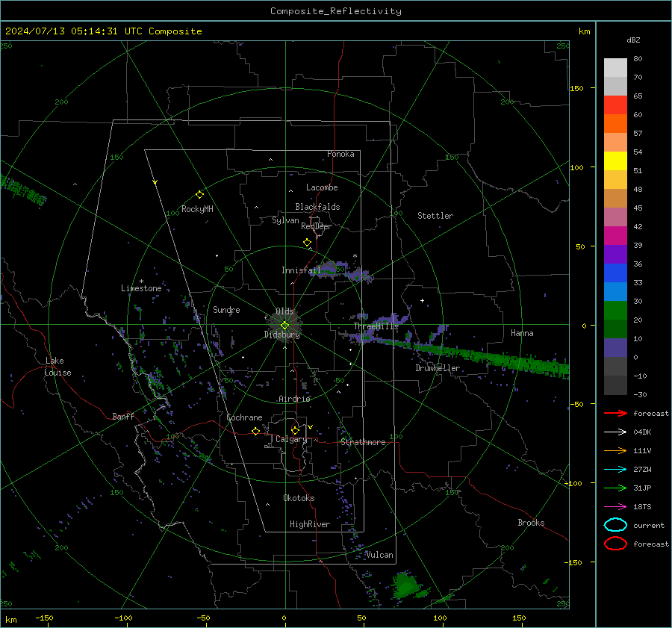The height and width of the screenshot is (628, 672).
Task: Click the radar echo cluster east of Innisfail
Action: 340,271
